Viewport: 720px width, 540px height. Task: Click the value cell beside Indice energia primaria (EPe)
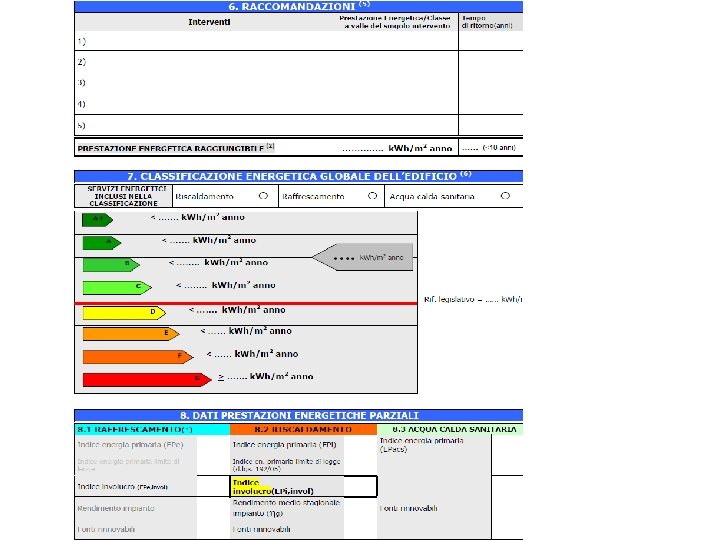[x=214, y=445]
